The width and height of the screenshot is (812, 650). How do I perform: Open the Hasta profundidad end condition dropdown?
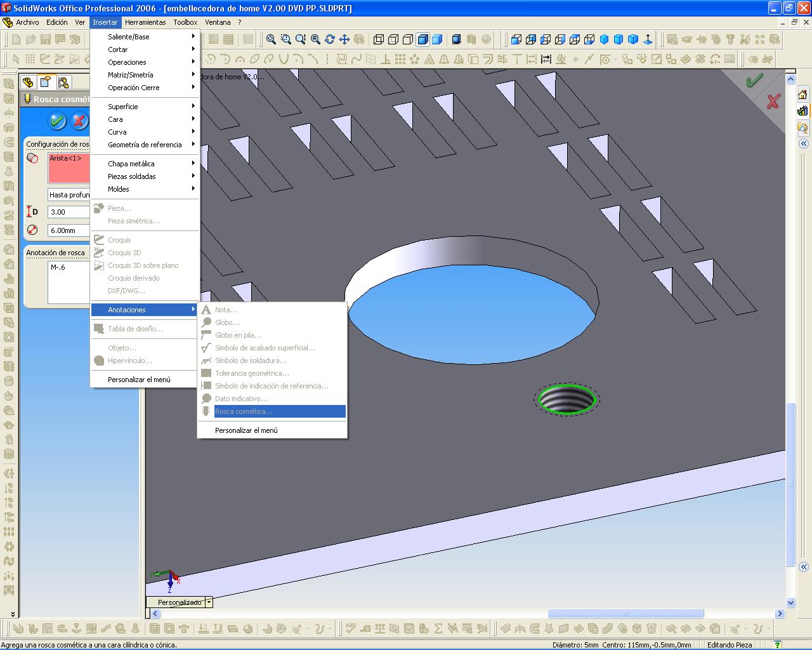pos(69,195)
